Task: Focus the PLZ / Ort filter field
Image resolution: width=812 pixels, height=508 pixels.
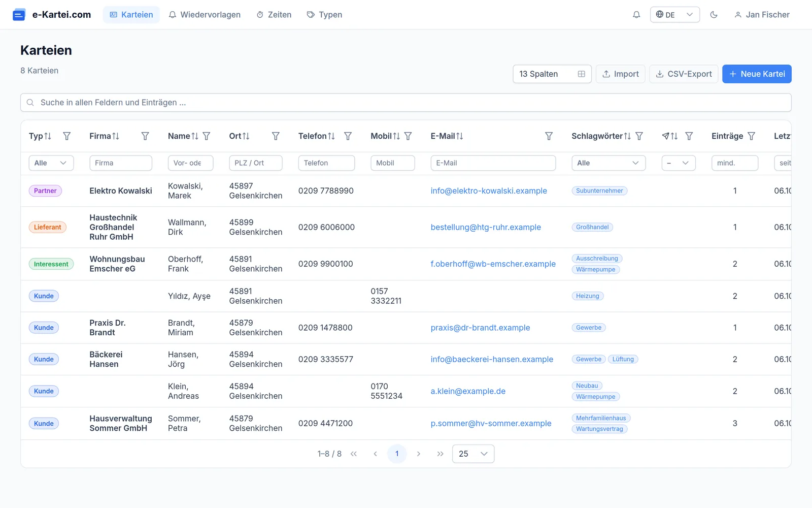Action: tap(256, 163)
